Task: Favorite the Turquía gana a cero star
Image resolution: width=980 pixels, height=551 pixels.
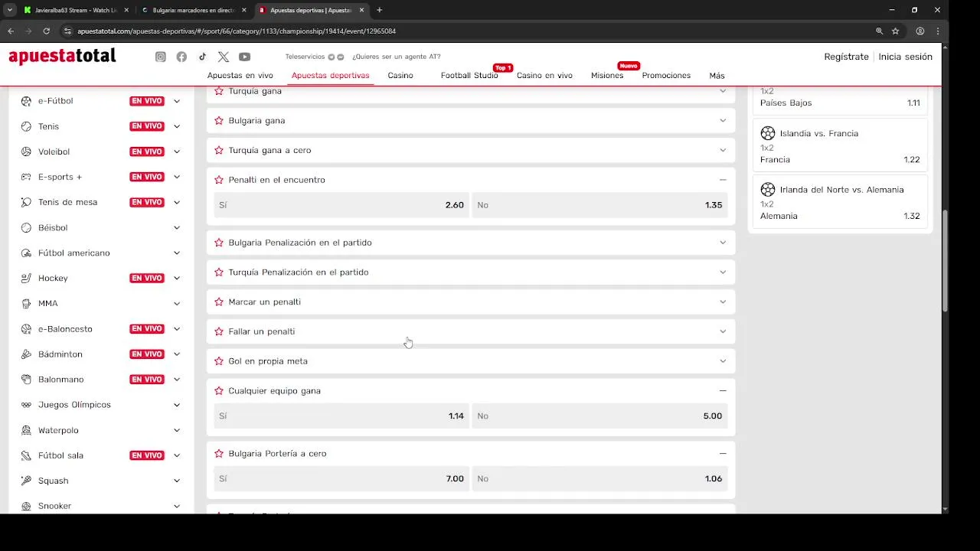Action: 219,150
